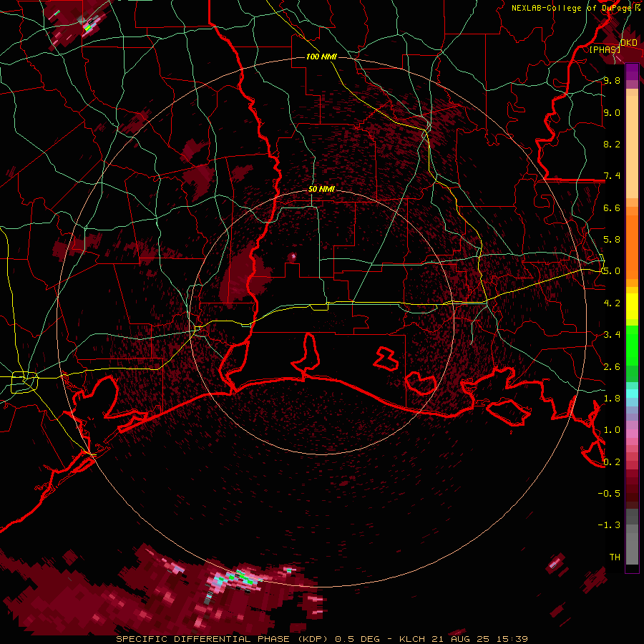The height and width of the screenshot is (644, 644).
Task: Select the yellow band of the KDP color bar
Action: 632,306
